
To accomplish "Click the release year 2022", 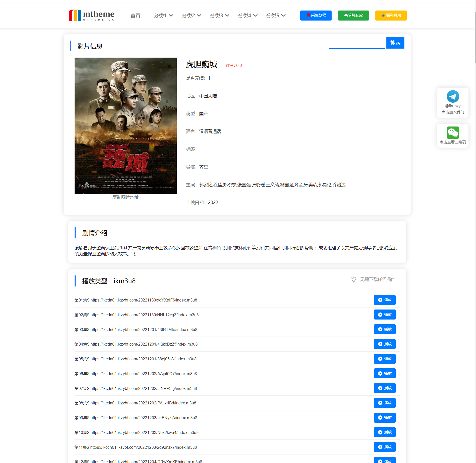I will click(x=213, y=203).
